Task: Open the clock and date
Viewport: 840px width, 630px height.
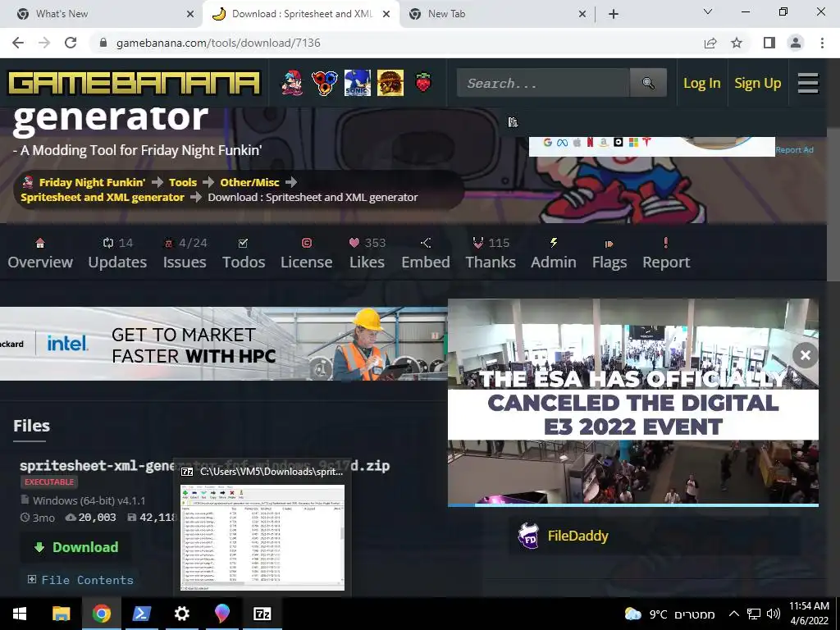Action: pos(809,614)
